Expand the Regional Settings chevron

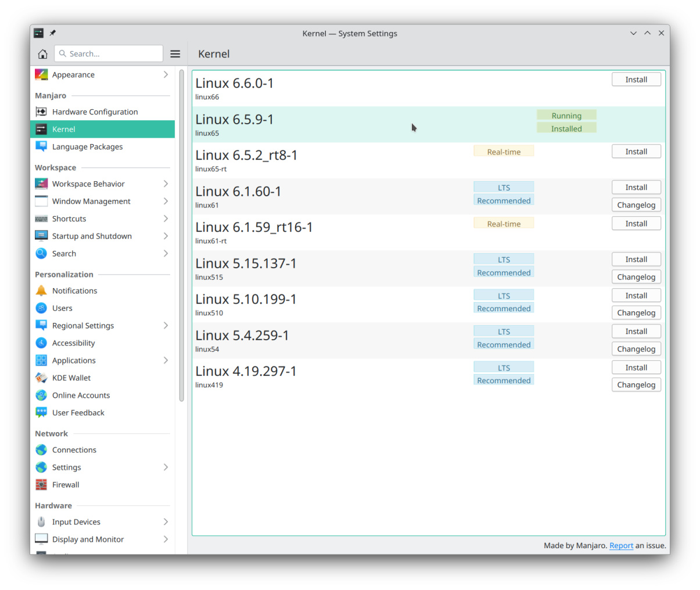tap(166, 326)
